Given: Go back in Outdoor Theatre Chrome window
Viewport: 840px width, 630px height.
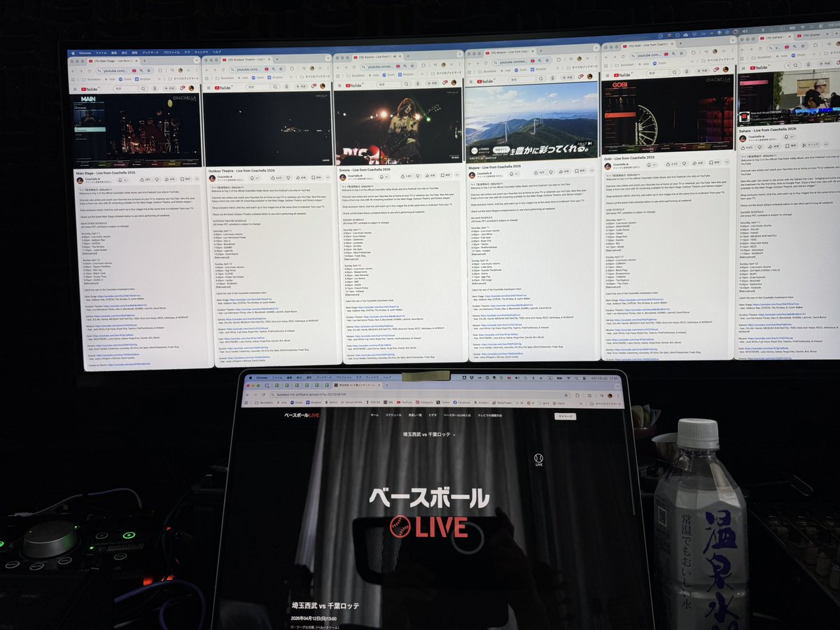Looking at the screenshot, I should (207, 69).
